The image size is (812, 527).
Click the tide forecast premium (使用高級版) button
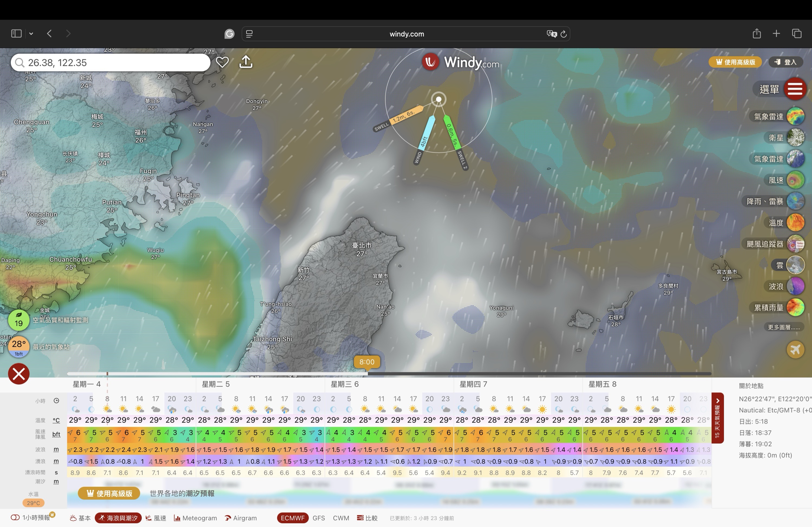(x=109, y=493)
